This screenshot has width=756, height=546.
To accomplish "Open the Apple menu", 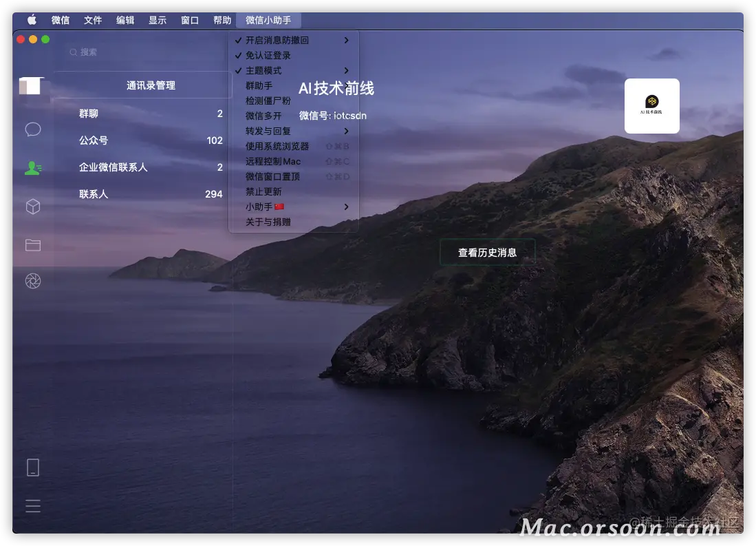I will click(x=32, y=20).
